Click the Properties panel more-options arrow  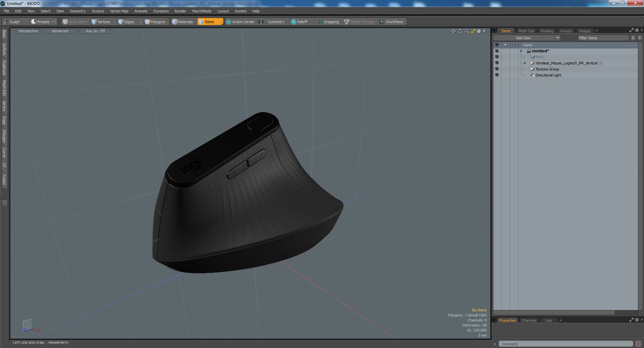pyautogui.click(x=641, y=320)
